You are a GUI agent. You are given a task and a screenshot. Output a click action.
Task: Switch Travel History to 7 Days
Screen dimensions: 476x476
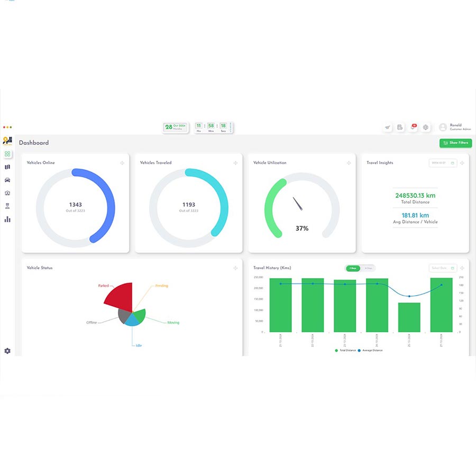pos(353,268)
